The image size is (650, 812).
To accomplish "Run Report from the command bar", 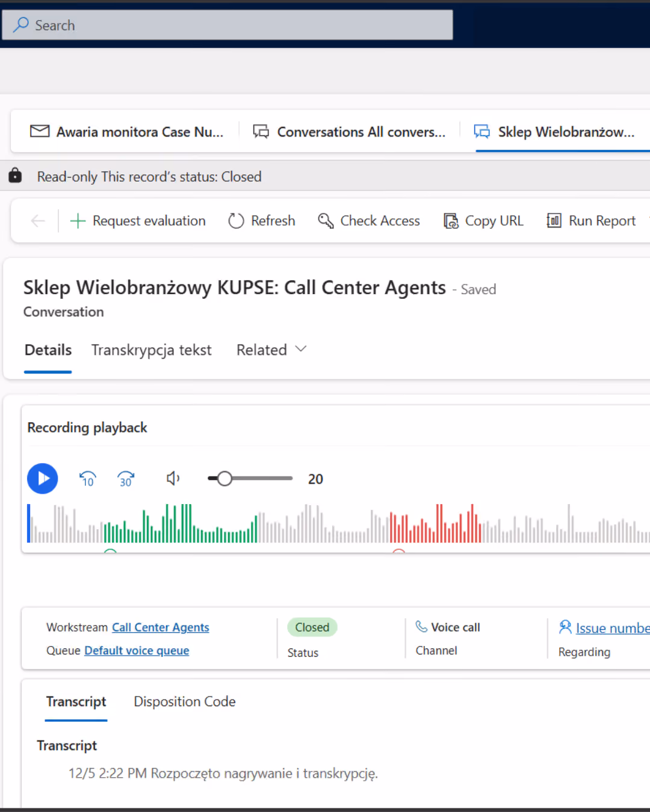I will (x=591, y=221).
